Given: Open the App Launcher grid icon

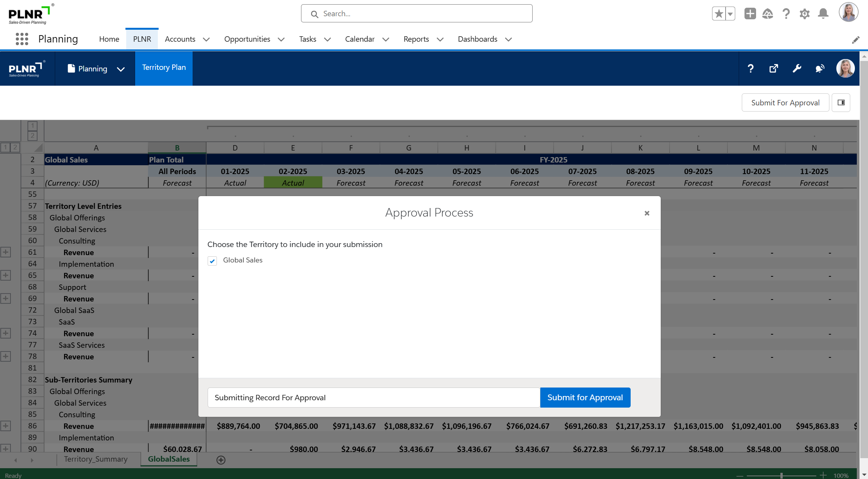Looking at the screenshot, I should [x=22, y=39].
